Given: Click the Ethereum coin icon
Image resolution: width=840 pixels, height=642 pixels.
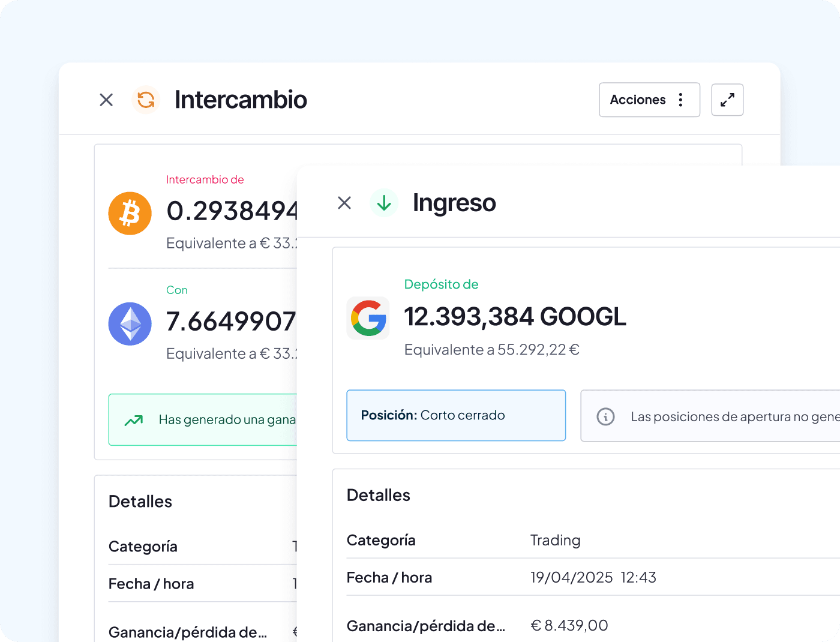Looking at the screenshot, I should [x=130, y=323].
